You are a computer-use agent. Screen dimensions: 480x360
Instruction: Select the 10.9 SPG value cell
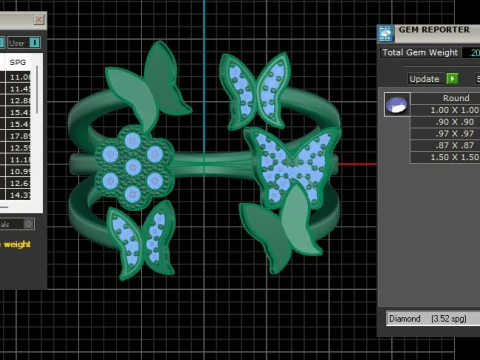point(18,171)
